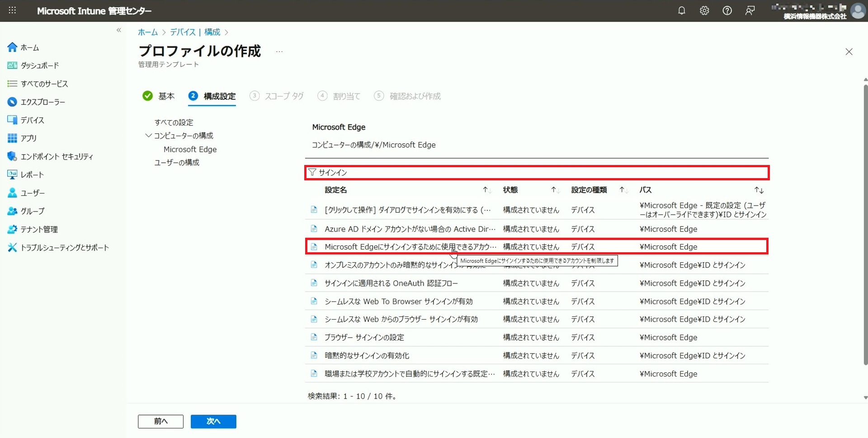Sort the list by パス column
The image size is (868, 438).
coord(759,190)
